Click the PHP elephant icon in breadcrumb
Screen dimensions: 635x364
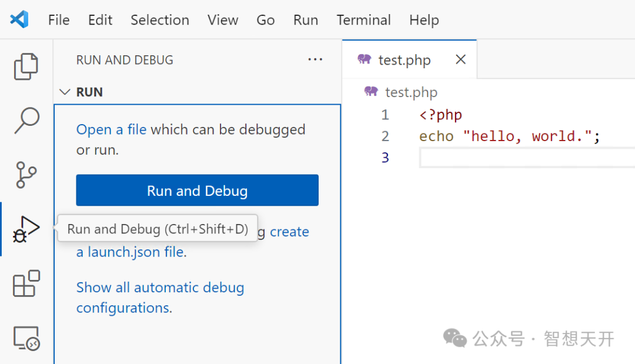(371, 92)
